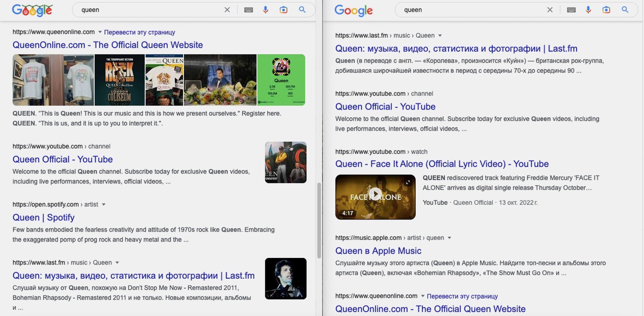Open dropdown next to last.fm URL in right window
The image size is (644, 316).
[x=440, y=36]
